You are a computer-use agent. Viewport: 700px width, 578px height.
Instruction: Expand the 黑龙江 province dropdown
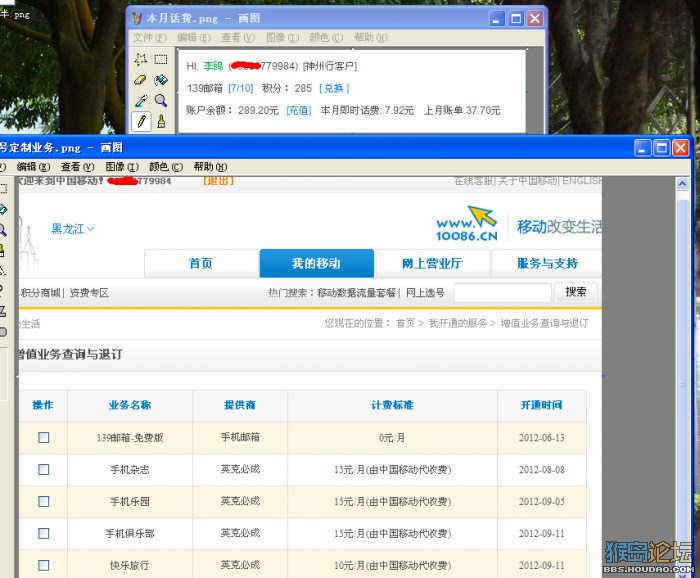tap(73, 229)
